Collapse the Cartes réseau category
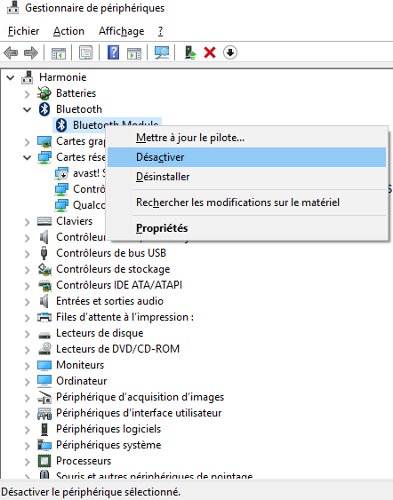Image resolution: width=393 pixels, height=500 pixels. click(x=27, y=157)
